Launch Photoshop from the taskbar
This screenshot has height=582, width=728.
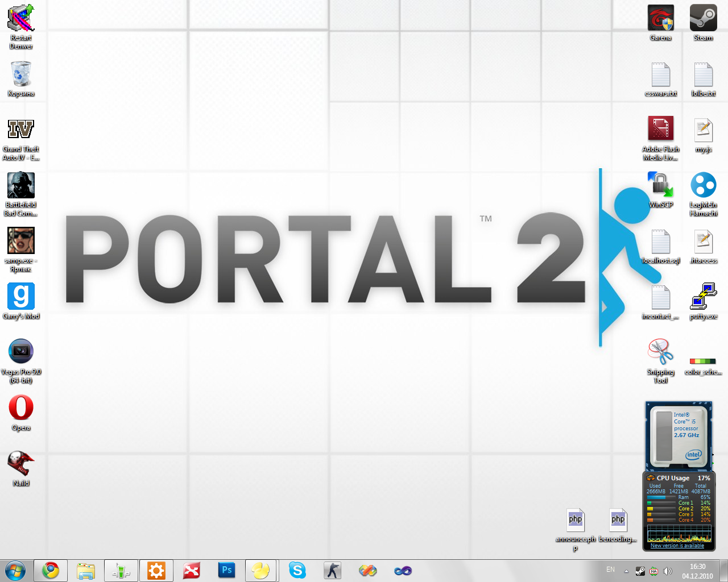[x=227, y=571]
